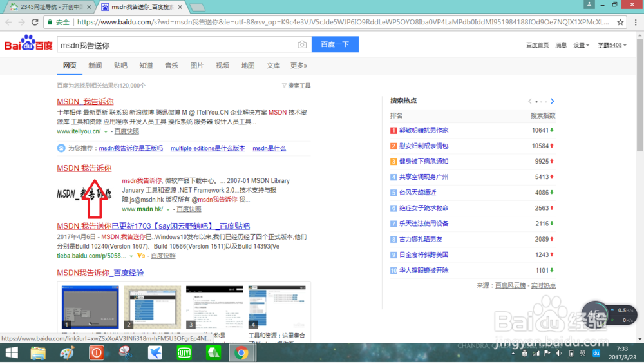Go to next hot search page arrow
The image size is (644, 364).
pos(553,101)
